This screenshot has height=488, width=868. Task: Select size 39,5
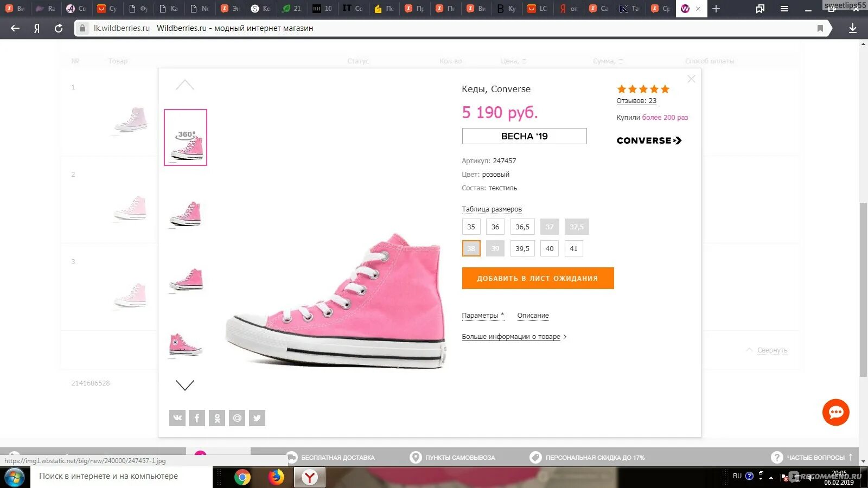pyautogui.click(x=522, y=248)
